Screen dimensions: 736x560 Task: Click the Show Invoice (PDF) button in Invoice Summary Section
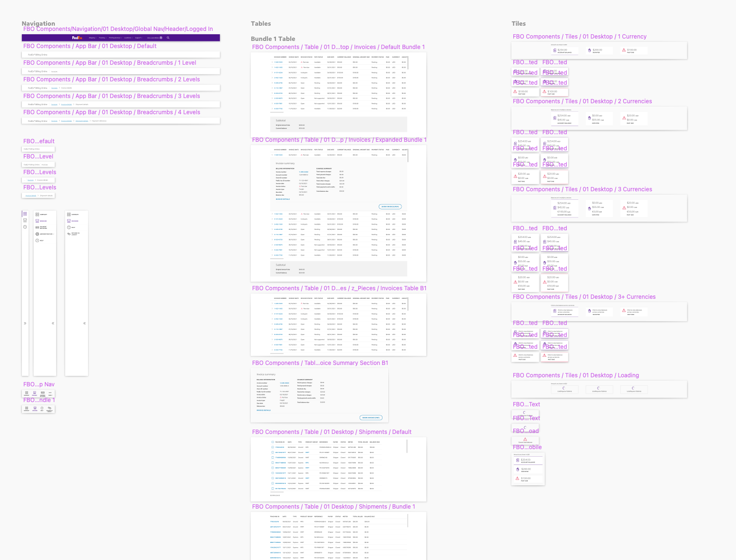click(x=371, y=418)
